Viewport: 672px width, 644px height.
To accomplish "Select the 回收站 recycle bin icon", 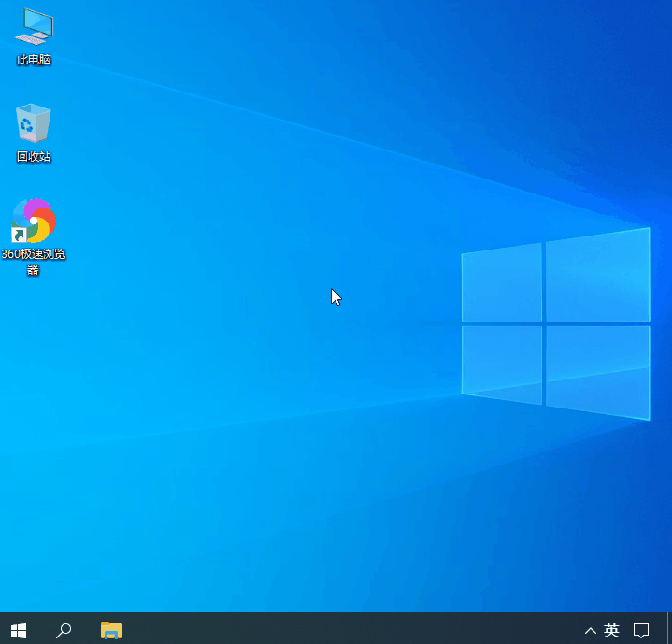I will pyautogui.click(x=34, y=123).
